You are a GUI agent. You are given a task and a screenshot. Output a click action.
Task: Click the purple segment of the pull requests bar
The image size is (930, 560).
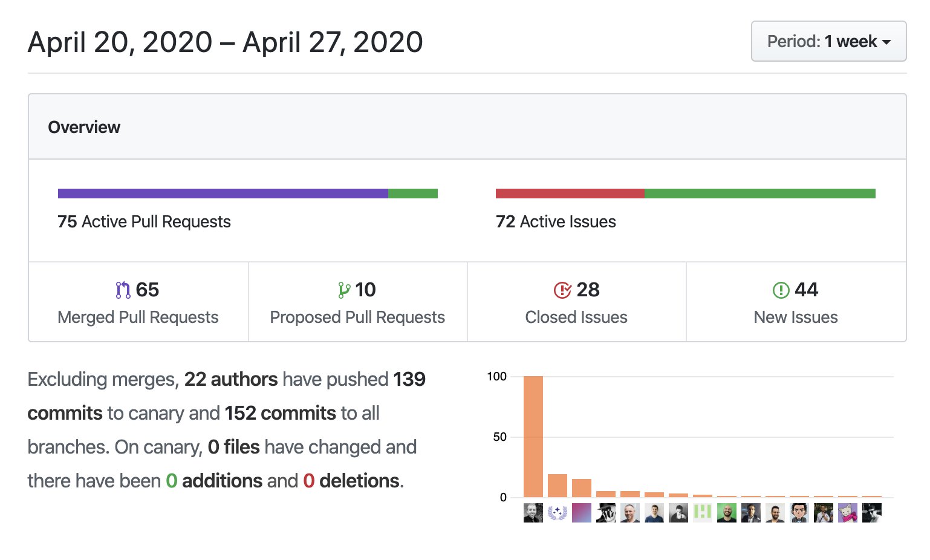click(223, 194)
